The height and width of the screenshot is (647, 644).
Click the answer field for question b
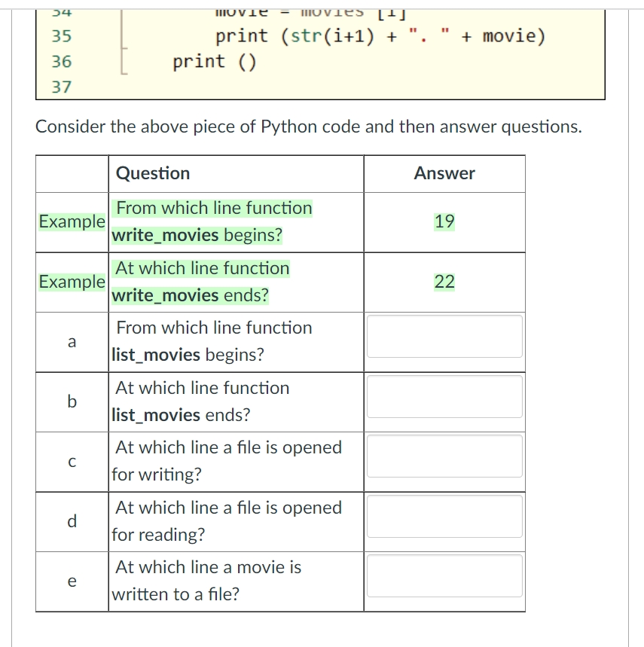(444, 397)
